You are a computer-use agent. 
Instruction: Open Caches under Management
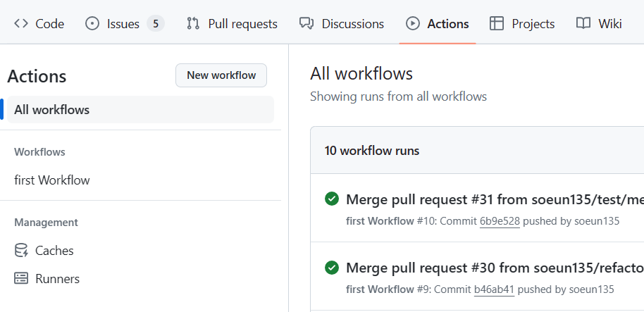(x=54, y=251)
